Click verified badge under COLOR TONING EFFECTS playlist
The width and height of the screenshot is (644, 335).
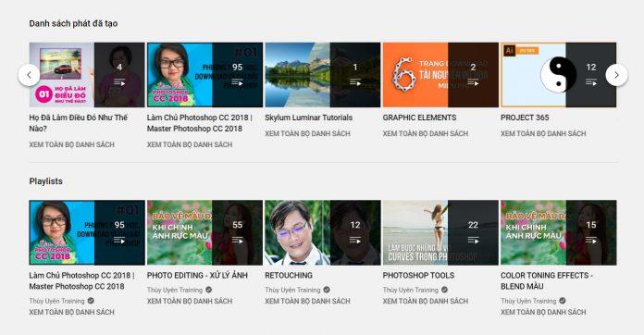tap(563, 301)
